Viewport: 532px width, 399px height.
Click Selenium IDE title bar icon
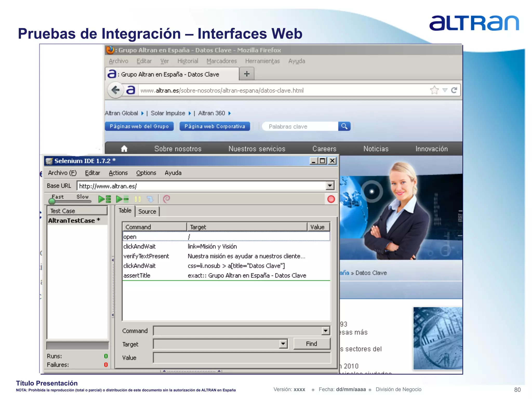[x=49, y=161]
